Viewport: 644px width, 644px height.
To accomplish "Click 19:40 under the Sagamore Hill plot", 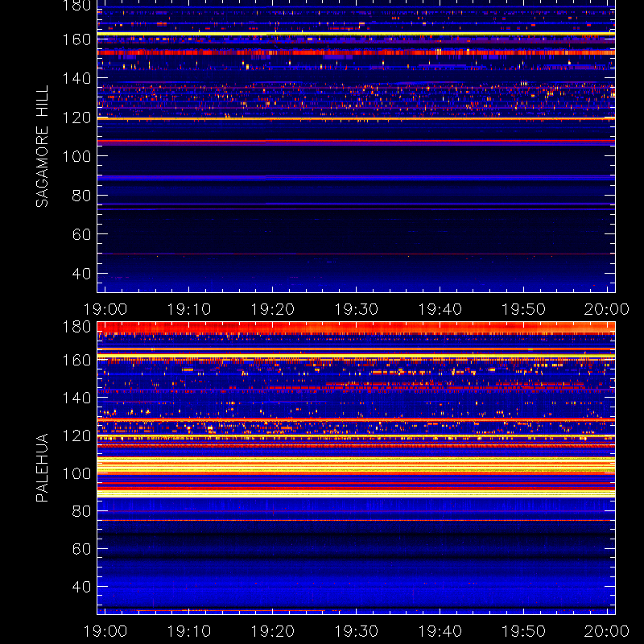I will (x=440, y=309).
